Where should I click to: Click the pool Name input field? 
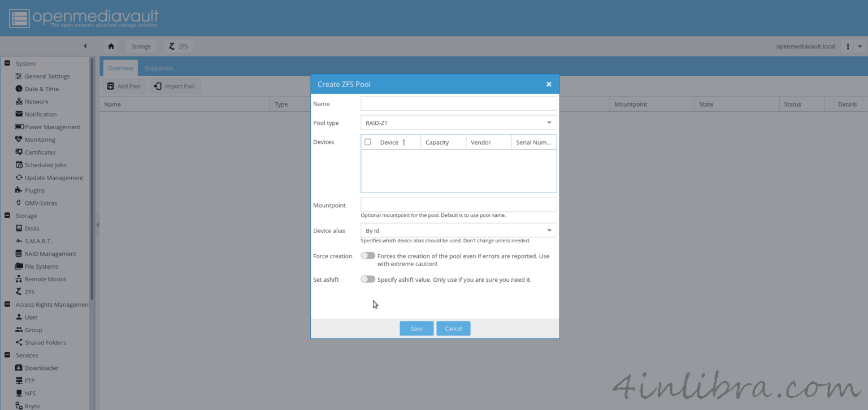(458, 103)
